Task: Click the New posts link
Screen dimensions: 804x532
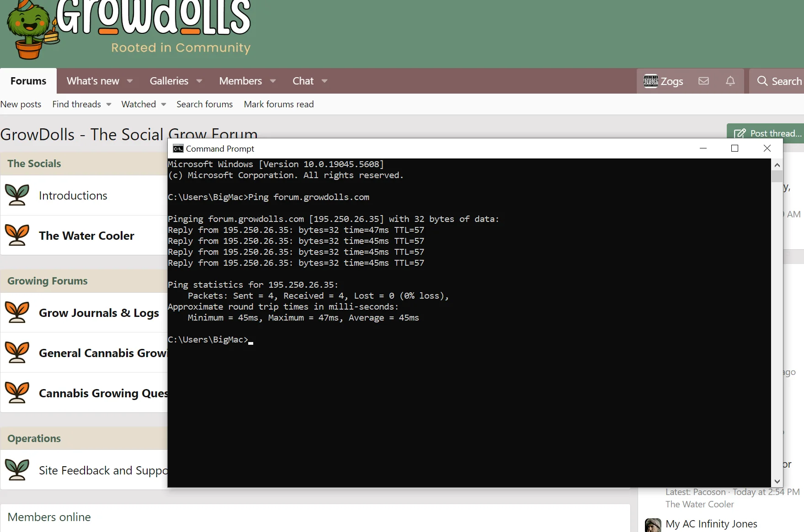Action: 21,104
